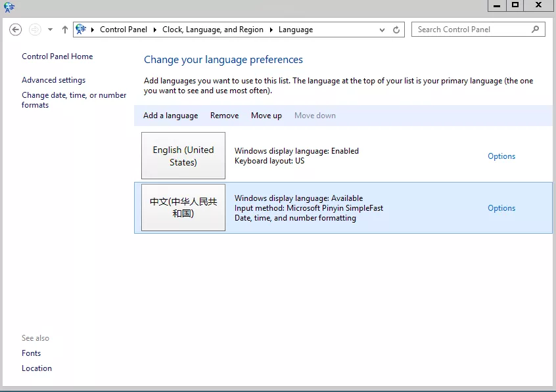Open Options for English (United States)
This screenshot has height=392, width=556.
pyautogui.click(x=501, y=156)
